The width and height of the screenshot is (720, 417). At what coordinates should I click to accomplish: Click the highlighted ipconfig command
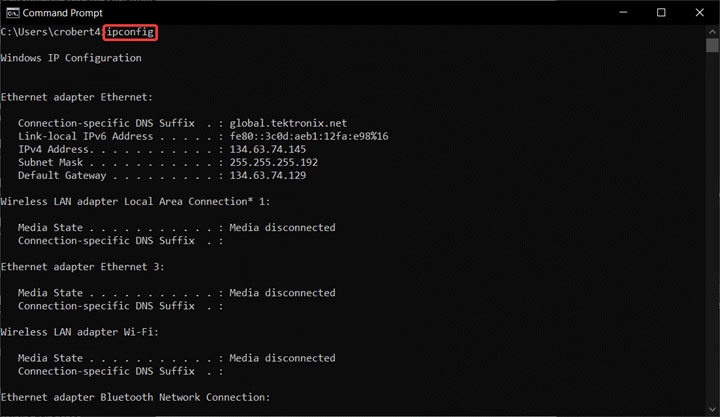point(130,33)
